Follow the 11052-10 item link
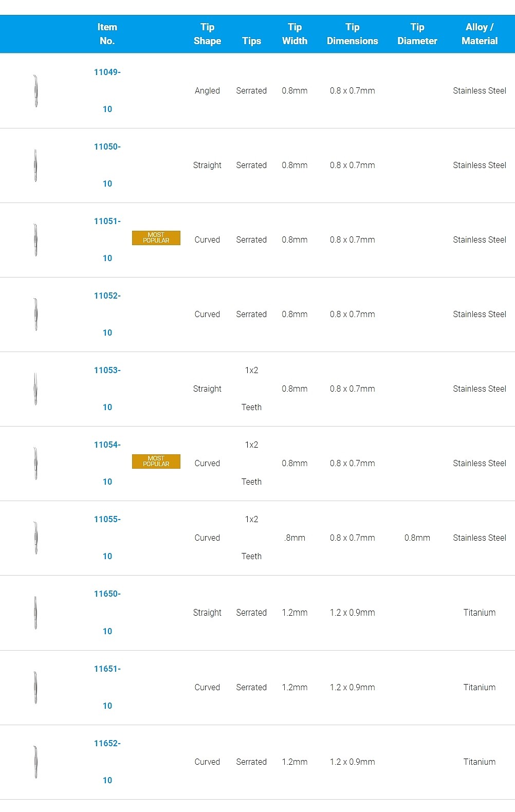 click(107, 314)
